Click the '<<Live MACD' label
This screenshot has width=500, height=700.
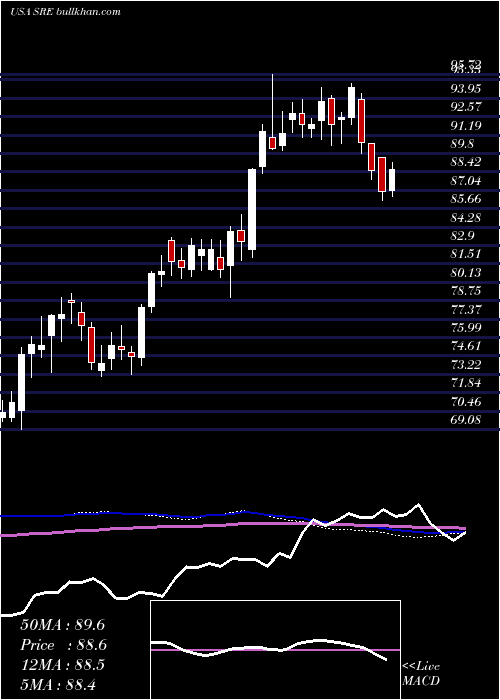coord(421,673)
